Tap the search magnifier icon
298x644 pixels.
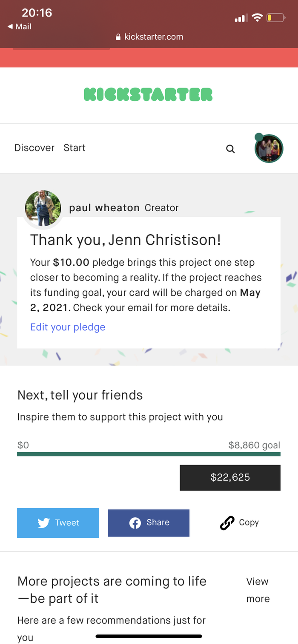click(230, 149)
